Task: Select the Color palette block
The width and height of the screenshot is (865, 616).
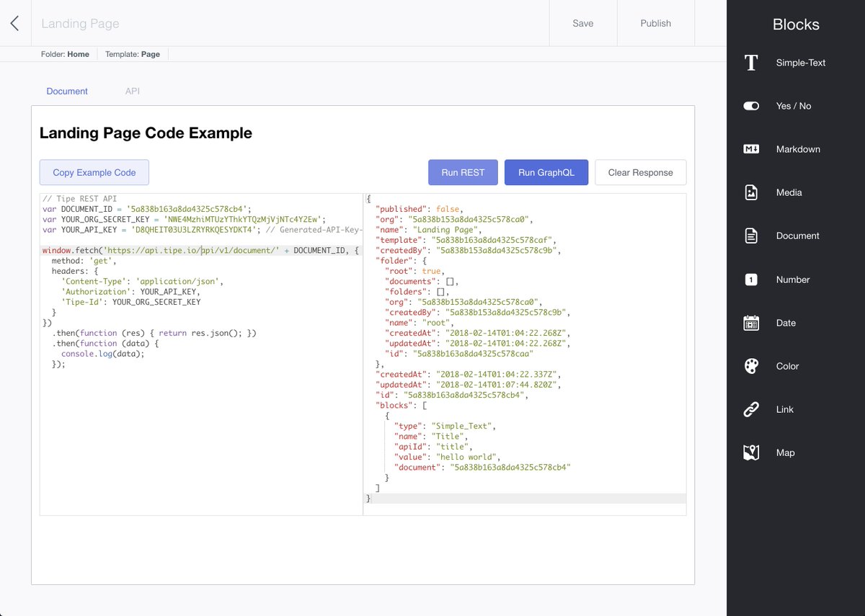Action: click(787, 366)
